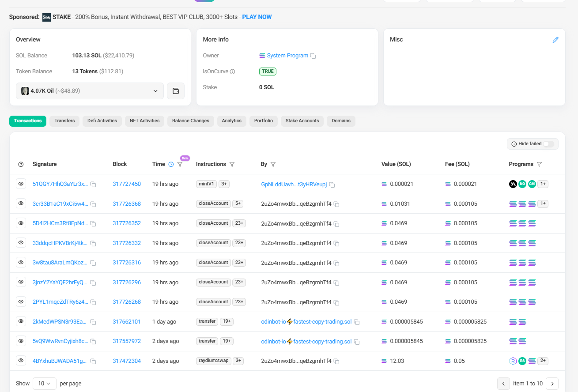
Task: Switch to the Defi Activities tab
Action: click(102, 121)
